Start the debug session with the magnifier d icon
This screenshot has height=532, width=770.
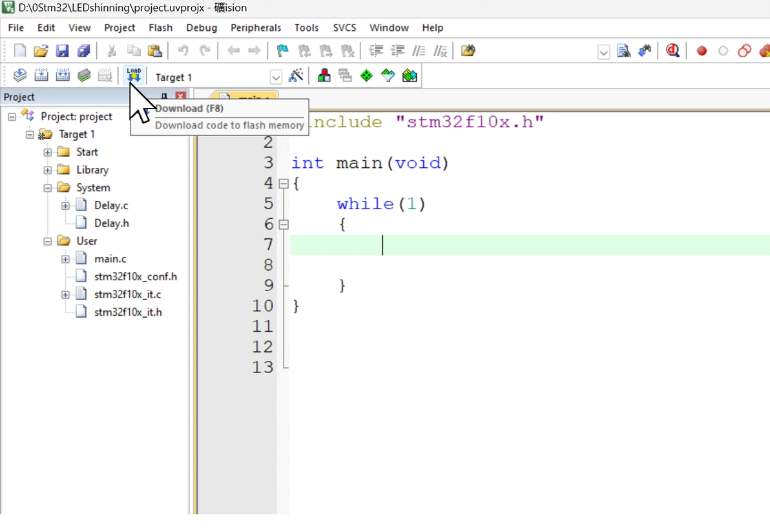pyautogui.click(x=672, y=50)
